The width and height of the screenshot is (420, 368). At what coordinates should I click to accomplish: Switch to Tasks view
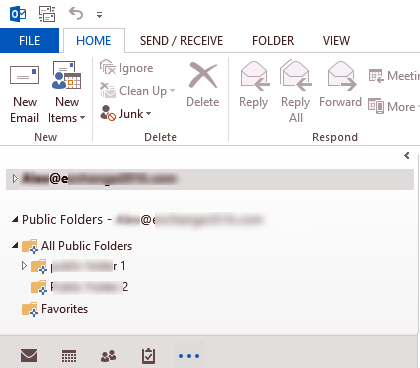148,356
